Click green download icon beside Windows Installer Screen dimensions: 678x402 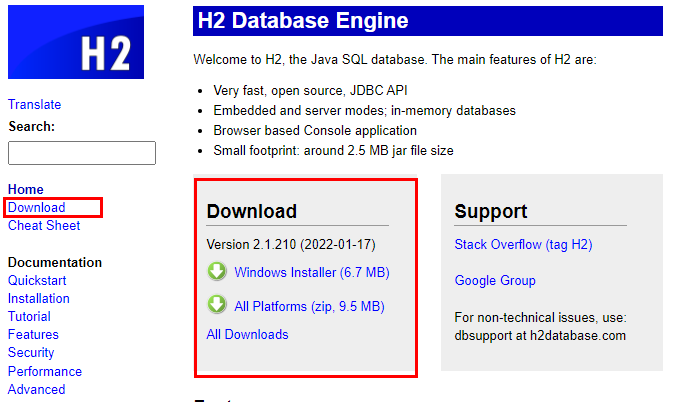[x=217, y=271]
